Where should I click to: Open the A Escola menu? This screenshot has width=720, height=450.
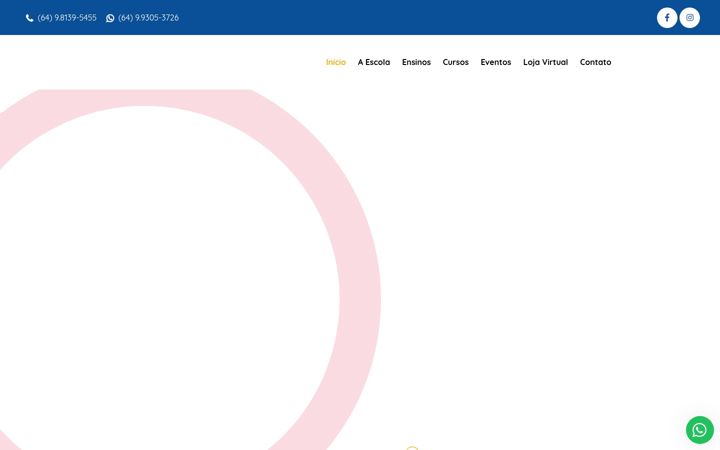pyautogui.click(x=374, y=62)
